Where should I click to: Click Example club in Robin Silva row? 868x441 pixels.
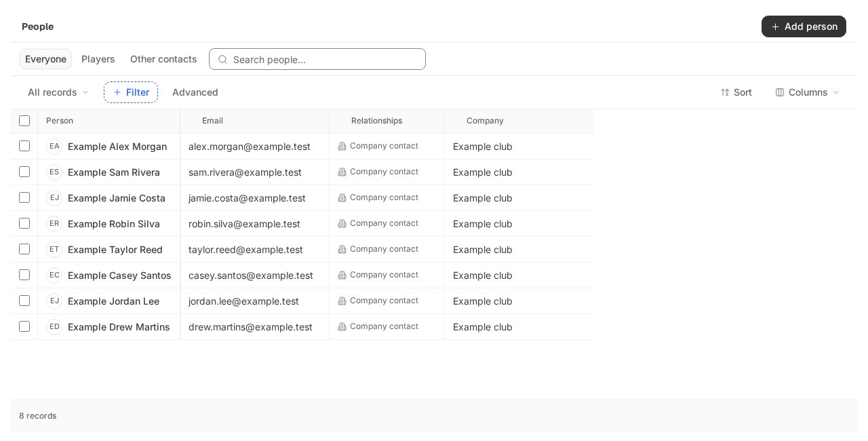point(483,224)
